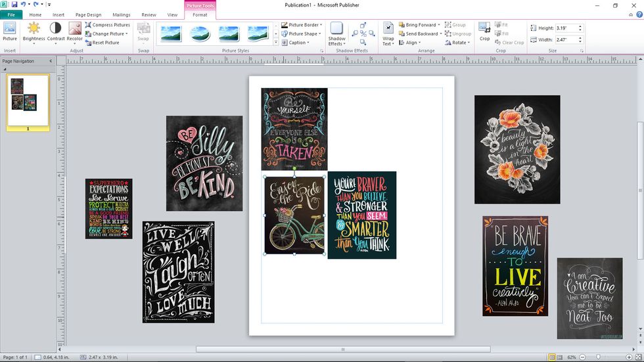Nudge shadow right
The height and width of the screenshot is (362, 644).
click(371, 34)
